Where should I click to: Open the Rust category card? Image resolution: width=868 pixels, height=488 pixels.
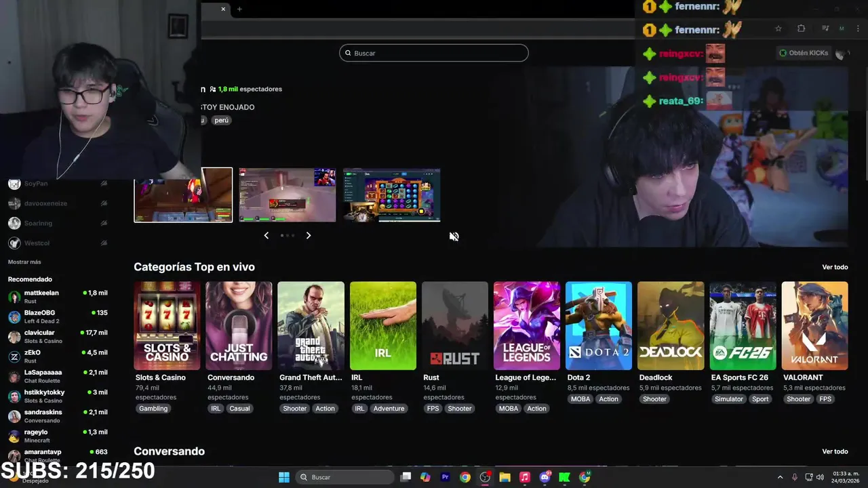[x=454, y=326]
